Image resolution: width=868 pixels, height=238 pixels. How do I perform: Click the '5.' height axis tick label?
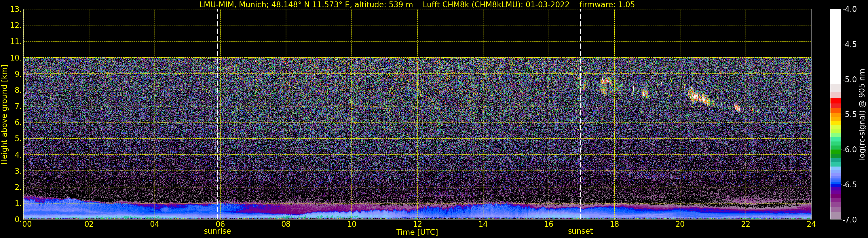18,139
